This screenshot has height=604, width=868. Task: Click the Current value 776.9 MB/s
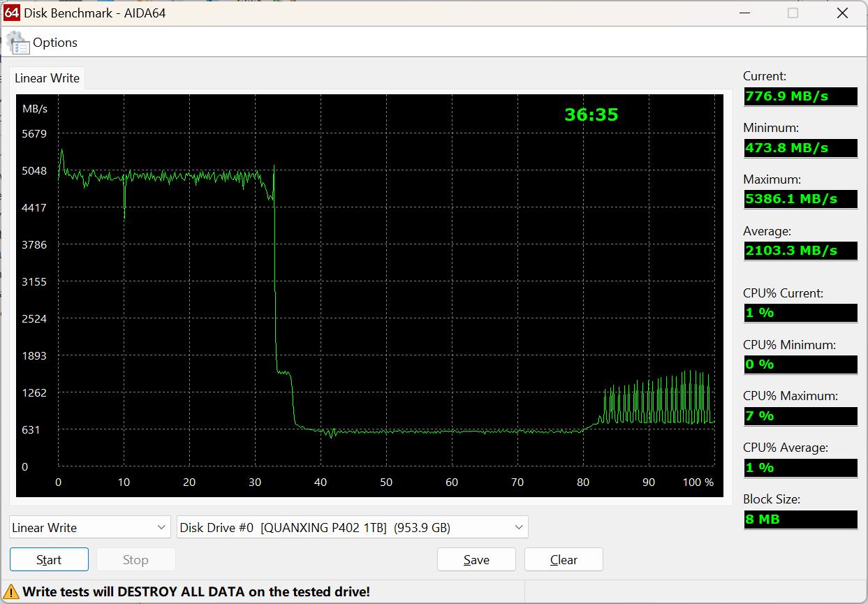(x=800, y=96)
